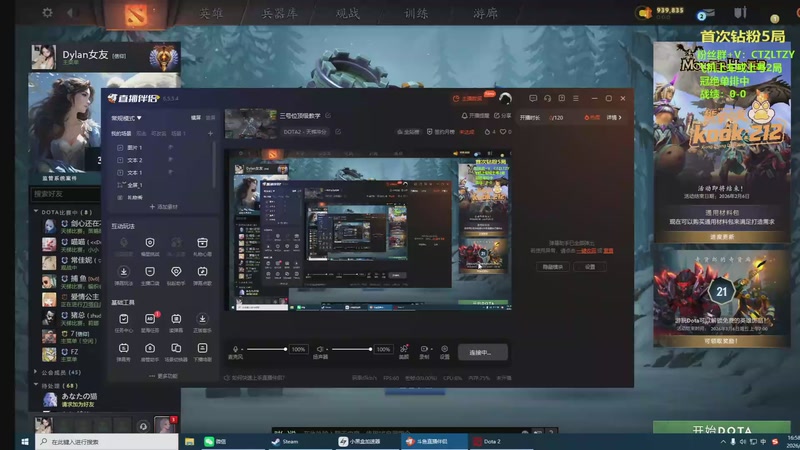Open the diamond assistant icon

[x=176, y=272]
